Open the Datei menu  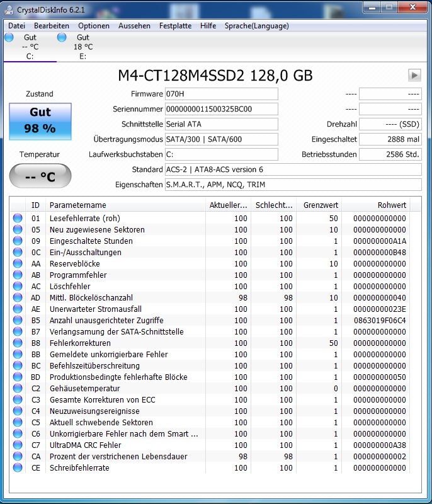pyautogui.click(x=16, y=26)
